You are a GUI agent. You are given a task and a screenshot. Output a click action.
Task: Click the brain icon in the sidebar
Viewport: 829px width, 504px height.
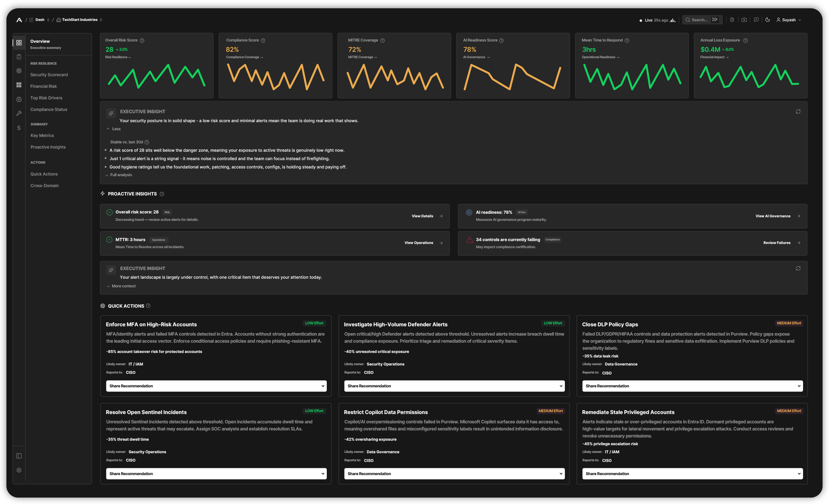(19, 99)
